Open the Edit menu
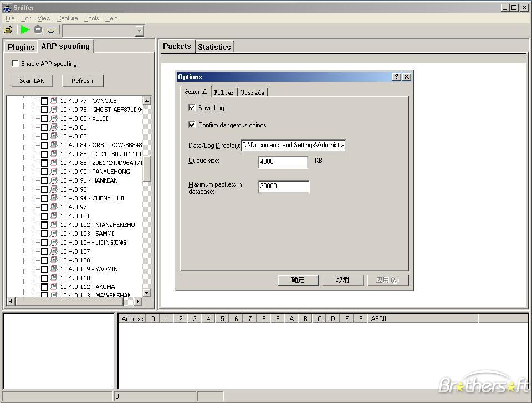Screen dimensions: 532x403 (x=26, y=18)
